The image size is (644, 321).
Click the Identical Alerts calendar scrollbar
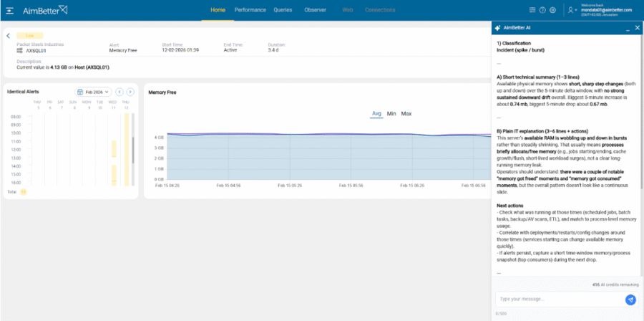coord(132,150)
